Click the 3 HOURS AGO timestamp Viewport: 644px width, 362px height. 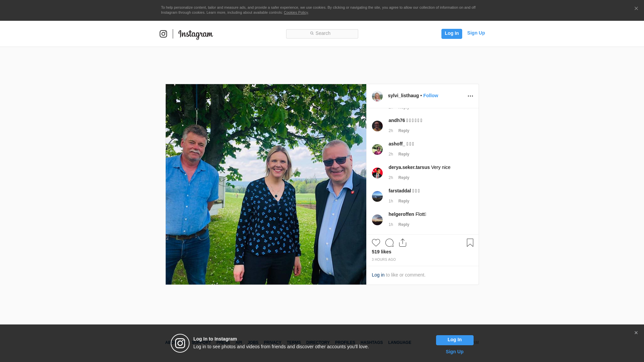pos(384,260)
